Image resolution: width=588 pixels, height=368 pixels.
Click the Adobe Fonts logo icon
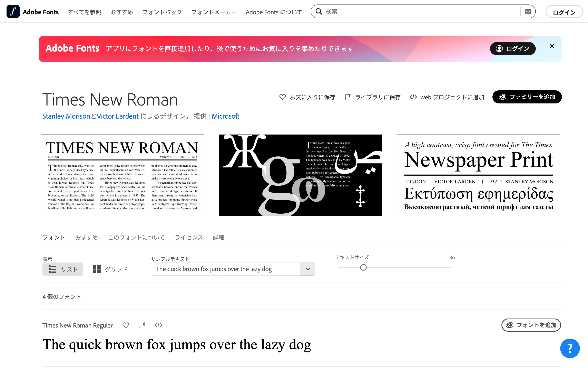tap(13, 11)
